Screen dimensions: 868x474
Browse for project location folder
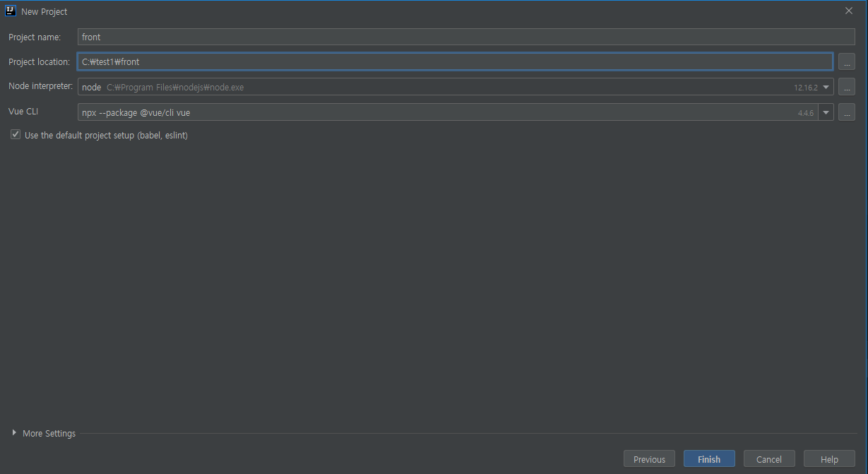(x=847, y=62)
